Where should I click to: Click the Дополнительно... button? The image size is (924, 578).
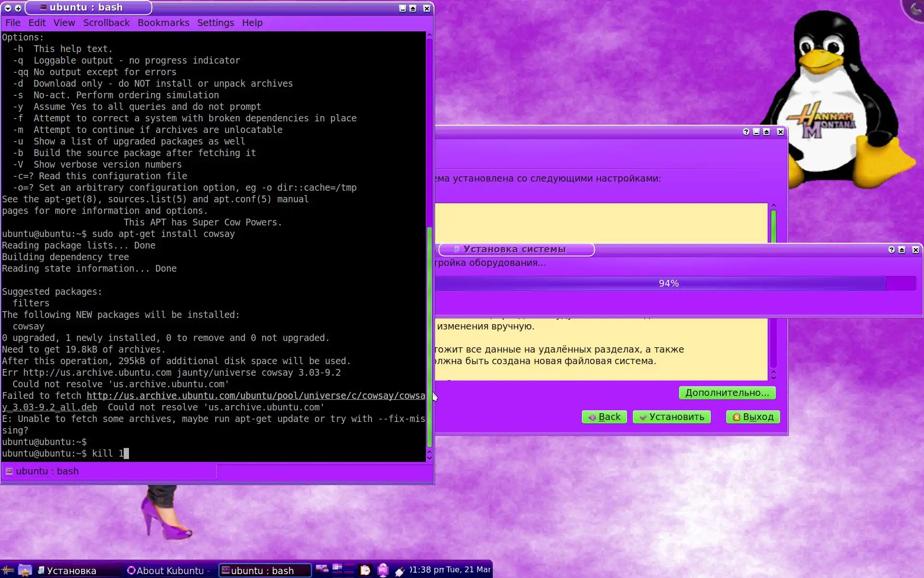(x=727, y=393)
